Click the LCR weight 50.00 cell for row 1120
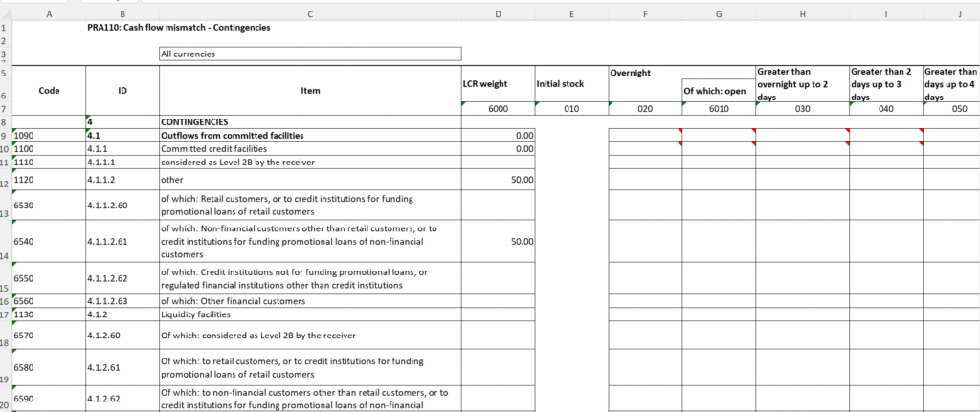 497,179
